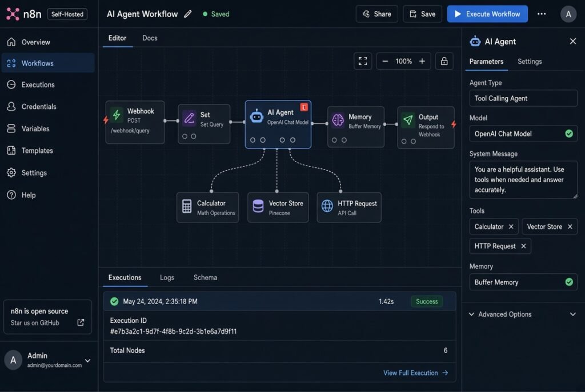The height and width of the screenshot is (392, 585).
Task: Open Variables in the sidebar
Action: point(47,128)
